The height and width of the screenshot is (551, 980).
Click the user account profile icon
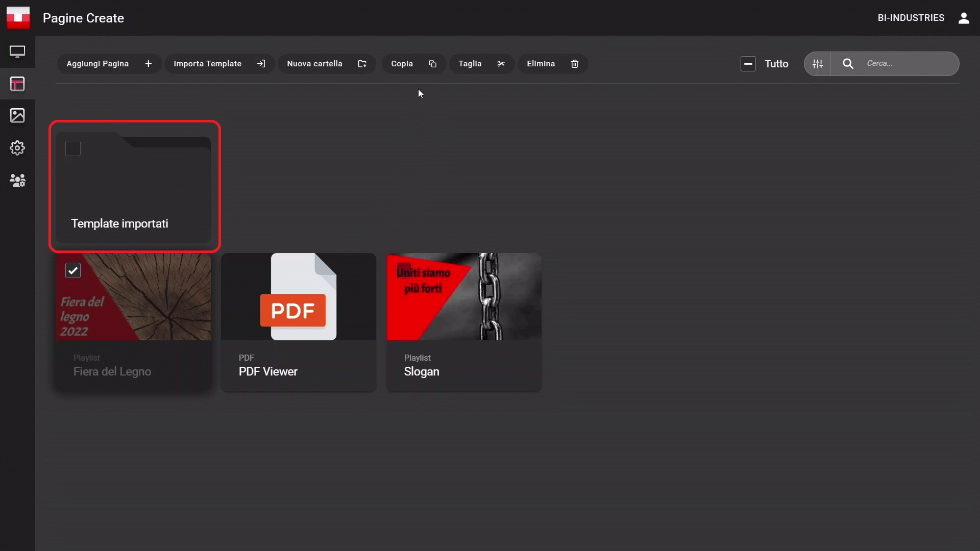pyautogui.click(x=964, y=18)
